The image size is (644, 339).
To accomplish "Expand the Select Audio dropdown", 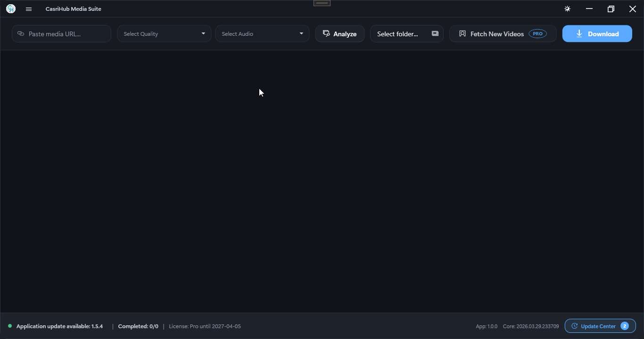I will pyautogui.click(x=262, y=34).
